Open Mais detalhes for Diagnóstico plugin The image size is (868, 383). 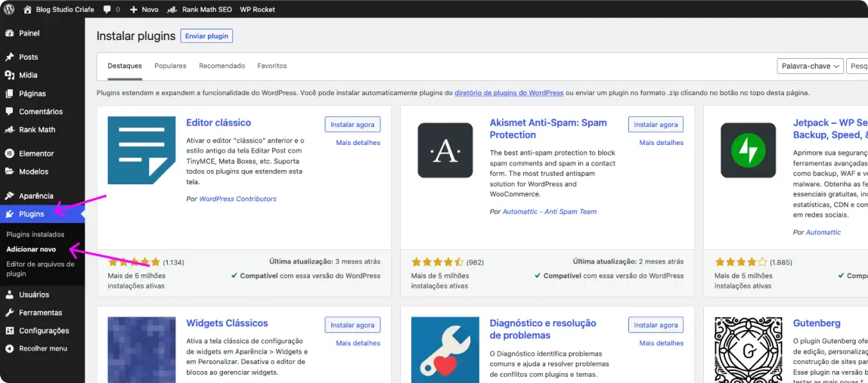click(x=662, y=343)
